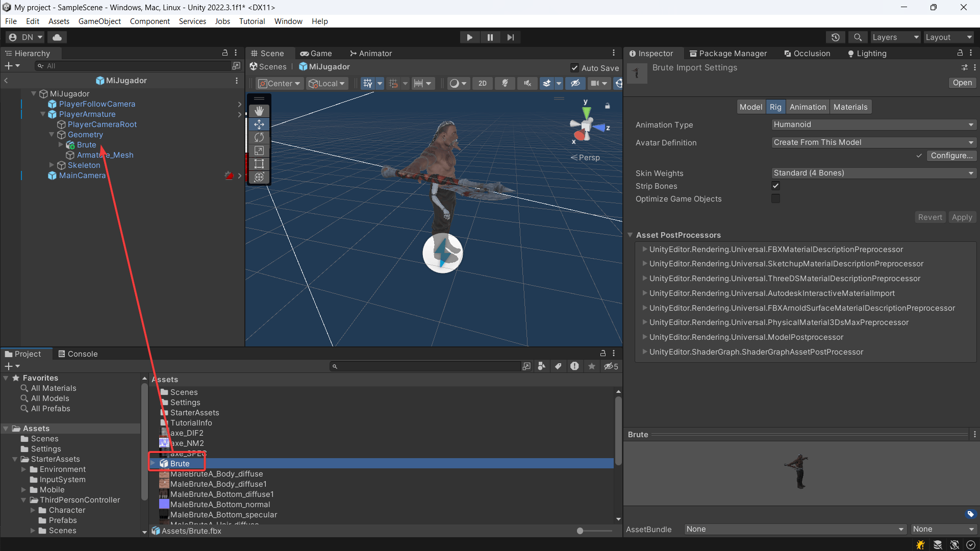The height and width of the screenshot is (551, 980).
Task: Click the Revert button
Action: coord(930,217)
